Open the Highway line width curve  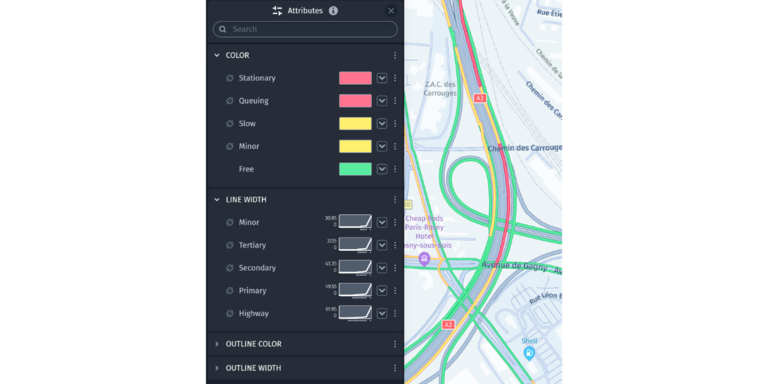pos(355,312)
